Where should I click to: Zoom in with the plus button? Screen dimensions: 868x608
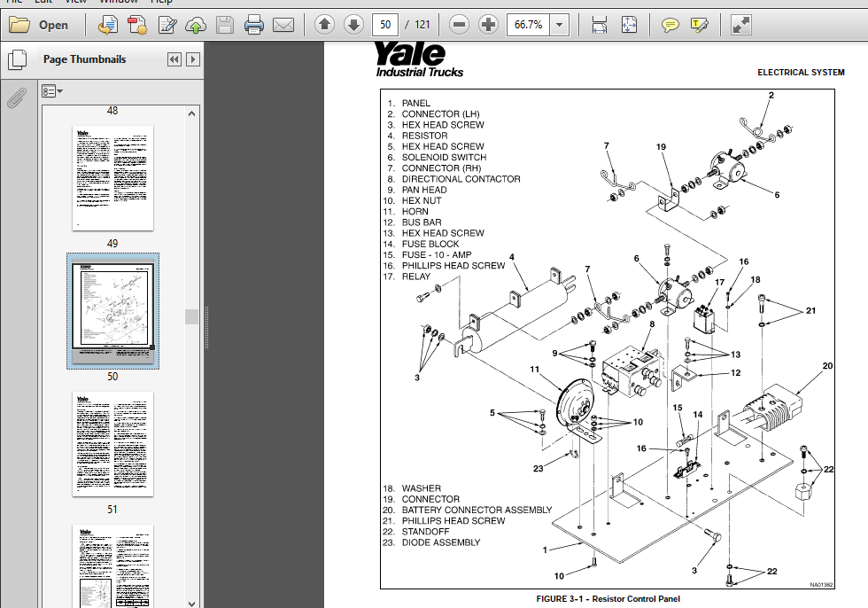pos(488,24)
